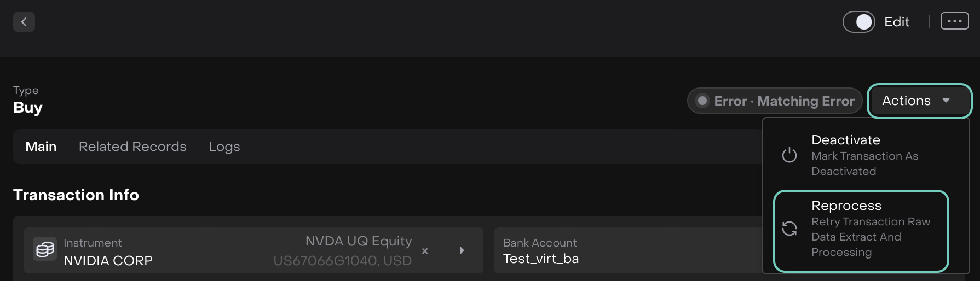Clear the NVIDIA CORP instrument selection

[425, 251]
